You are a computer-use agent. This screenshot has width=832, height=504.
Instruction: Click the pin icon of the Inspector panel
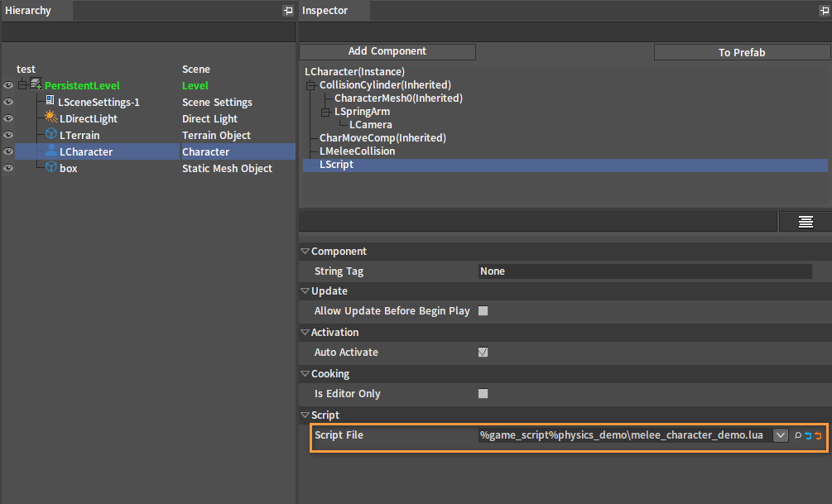coord(824,10)
